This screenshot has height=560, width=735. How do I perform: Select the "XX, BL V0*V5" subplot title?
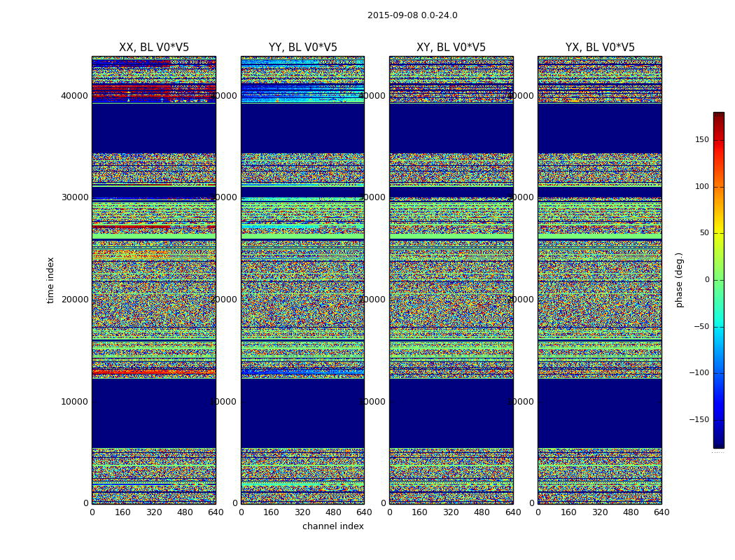pos(154,48)
